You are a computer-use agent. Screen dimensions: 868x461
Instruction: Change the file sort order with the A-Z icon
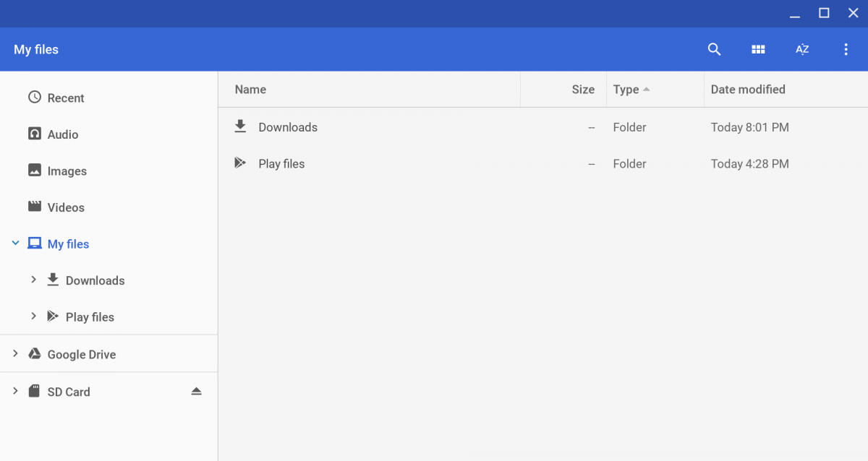coord(802,49)
